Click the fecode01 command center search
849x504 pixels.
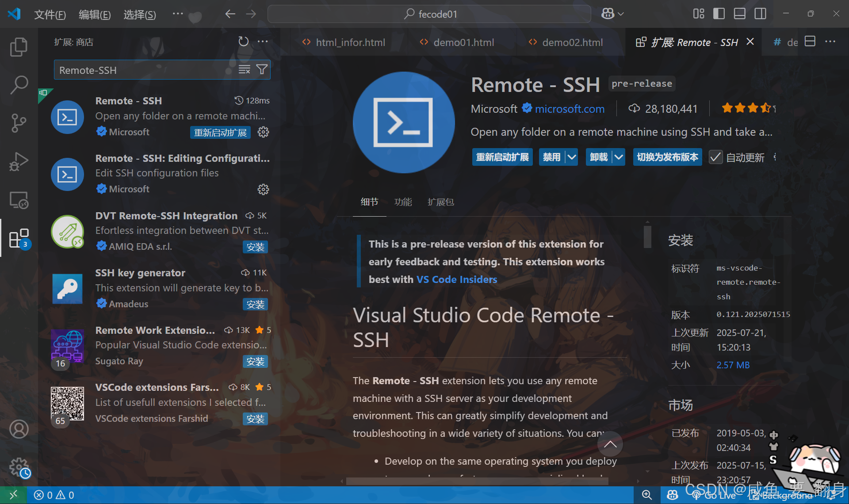[429, 14]
